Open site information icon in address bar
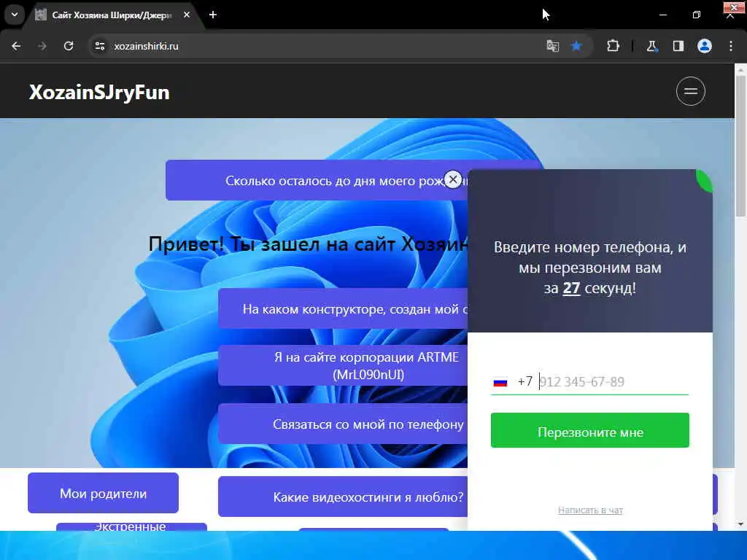Viewport: 747px width, 560px height. pyautogui.click(x=100, y=46)
